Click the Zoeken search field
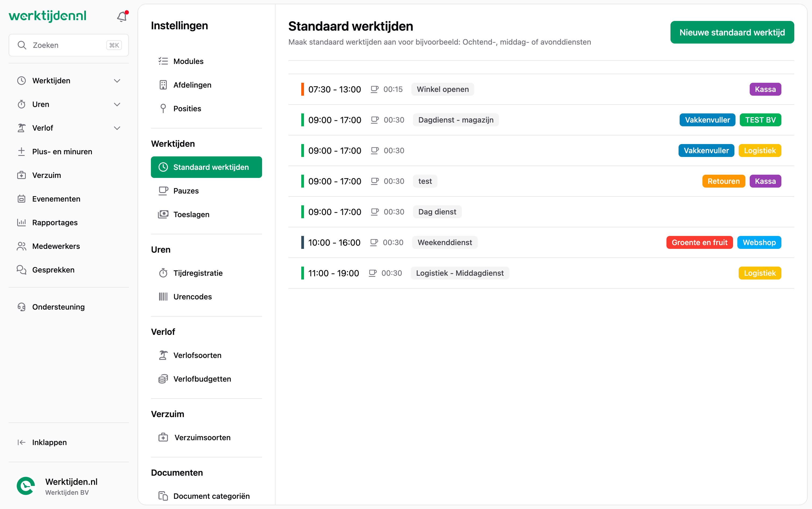812x509 pixels. pos(69,45)
